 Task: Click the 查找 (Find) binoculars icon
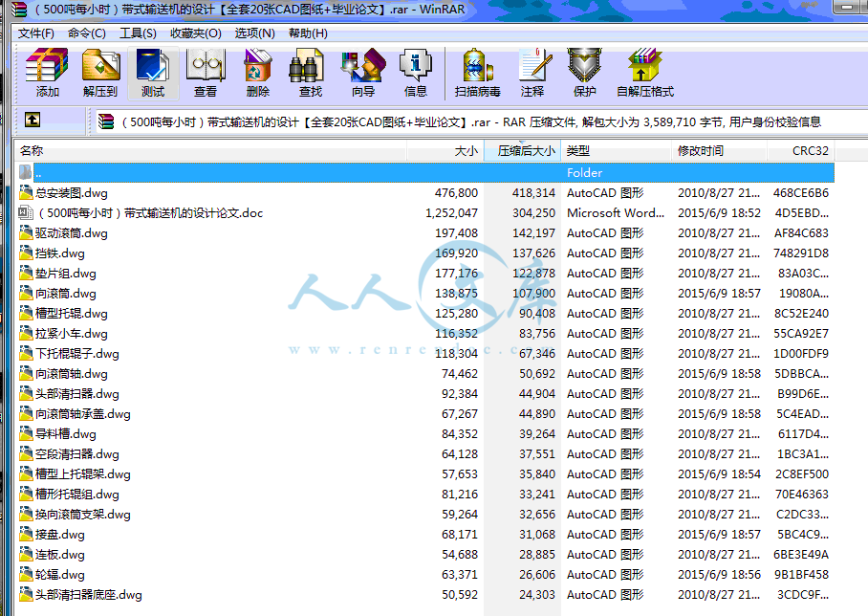[306, 65]
